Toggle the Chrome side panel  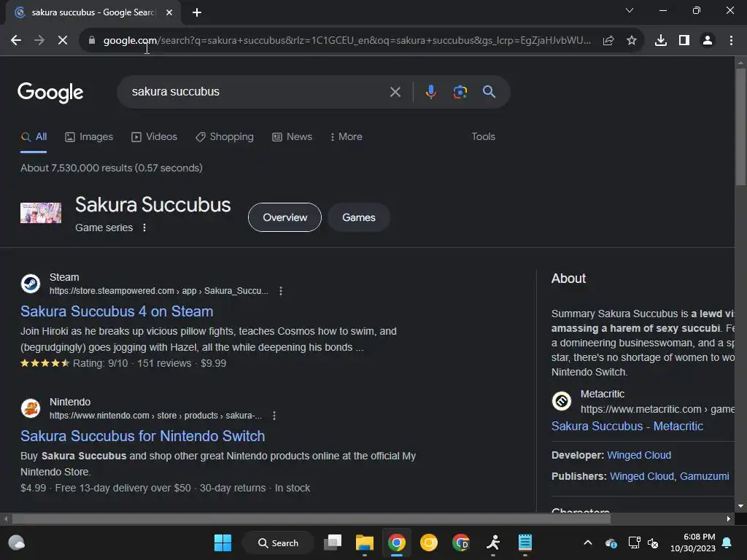coord(684,41)
